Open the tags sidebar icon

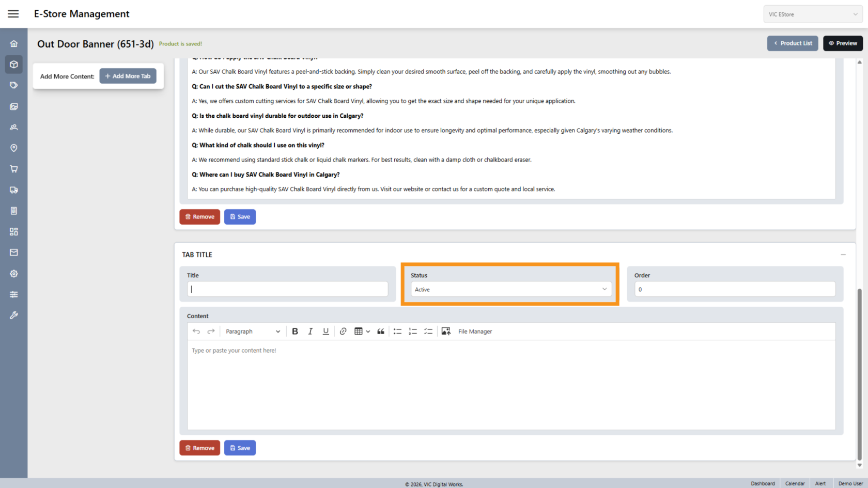[14, 85]
